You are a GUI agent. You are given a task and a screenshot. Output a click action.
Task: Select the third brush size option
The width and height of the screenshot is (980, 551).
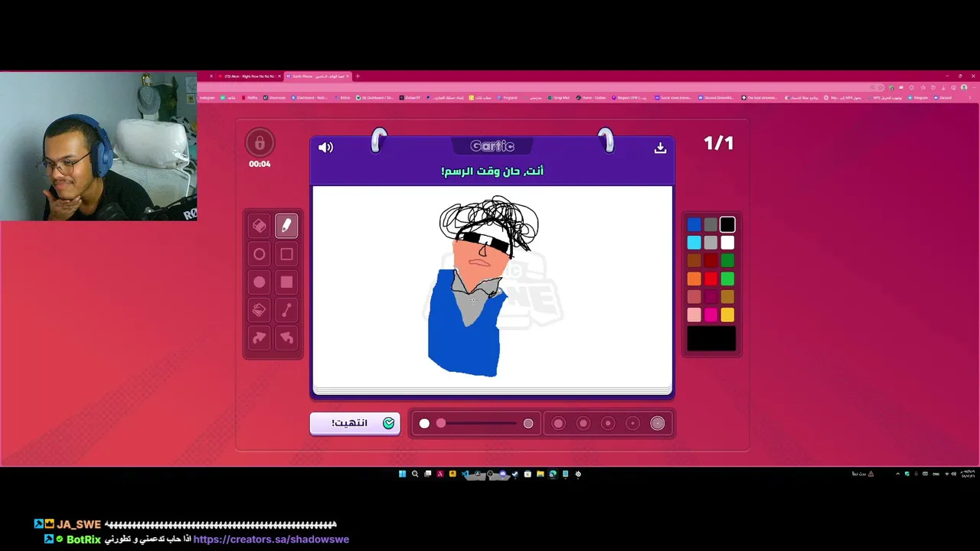[608, 423]
